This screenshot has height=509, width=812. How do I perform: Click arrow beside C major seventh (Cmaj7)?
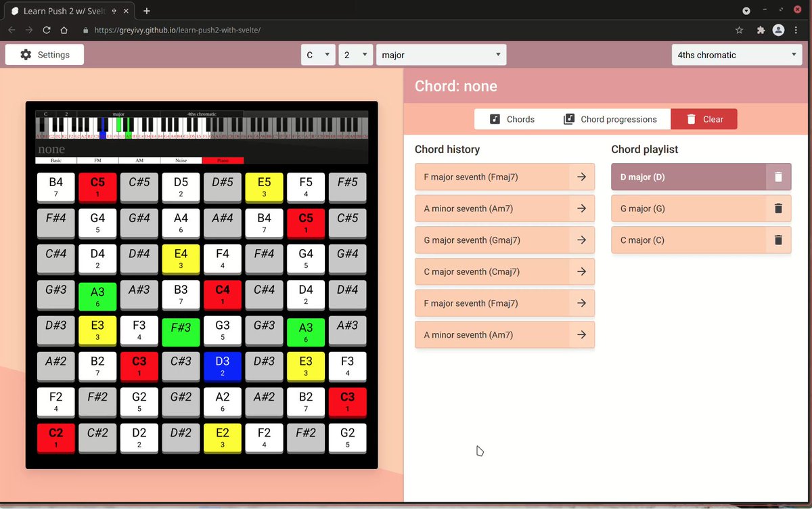581,271
